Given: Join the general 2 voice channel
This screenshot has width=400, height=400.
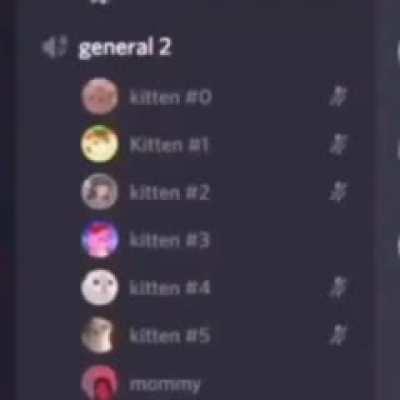Looking at the screenshot, I should [124, 48].
